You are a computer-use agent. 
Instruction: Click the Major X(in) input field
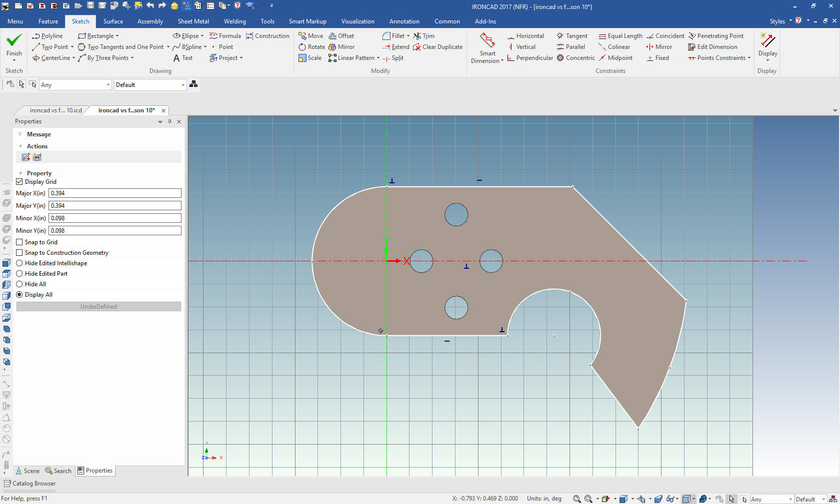click(x=114, y=193)
